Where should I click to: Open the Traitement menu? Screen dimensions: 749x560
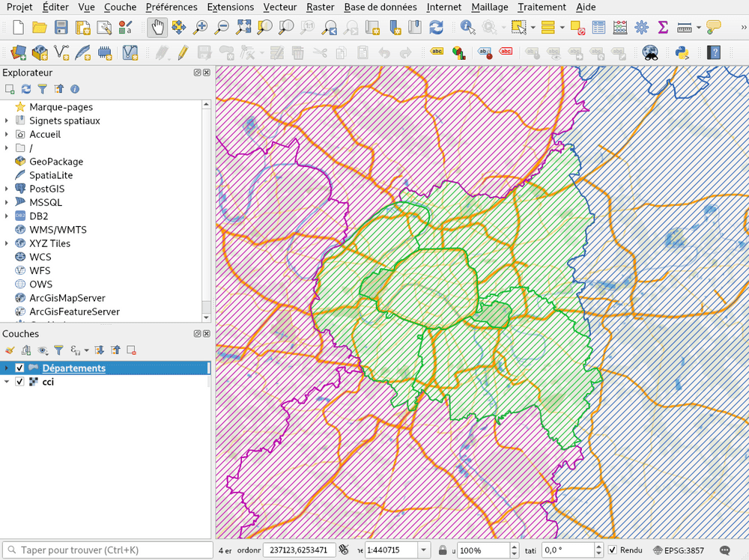tap(542, 7)
